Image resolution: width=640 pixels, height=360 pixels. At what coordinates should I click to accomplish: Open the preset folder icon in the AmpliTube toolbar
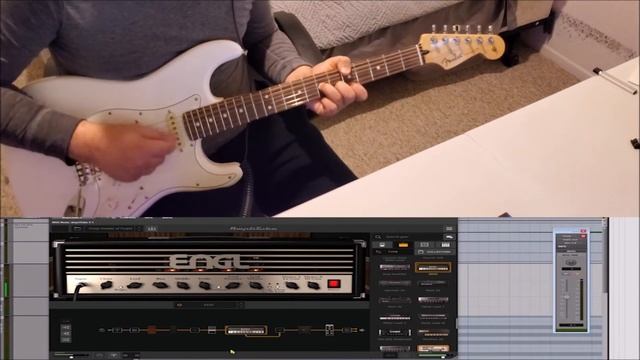coord(78,229)
